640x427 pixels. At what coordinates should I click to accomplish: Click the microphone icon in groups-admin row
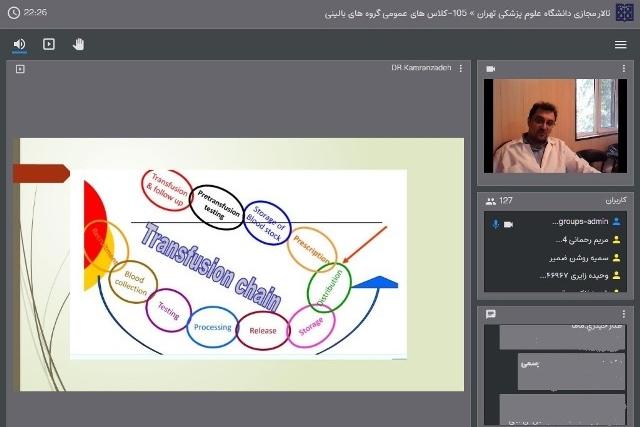click(496, 224)
